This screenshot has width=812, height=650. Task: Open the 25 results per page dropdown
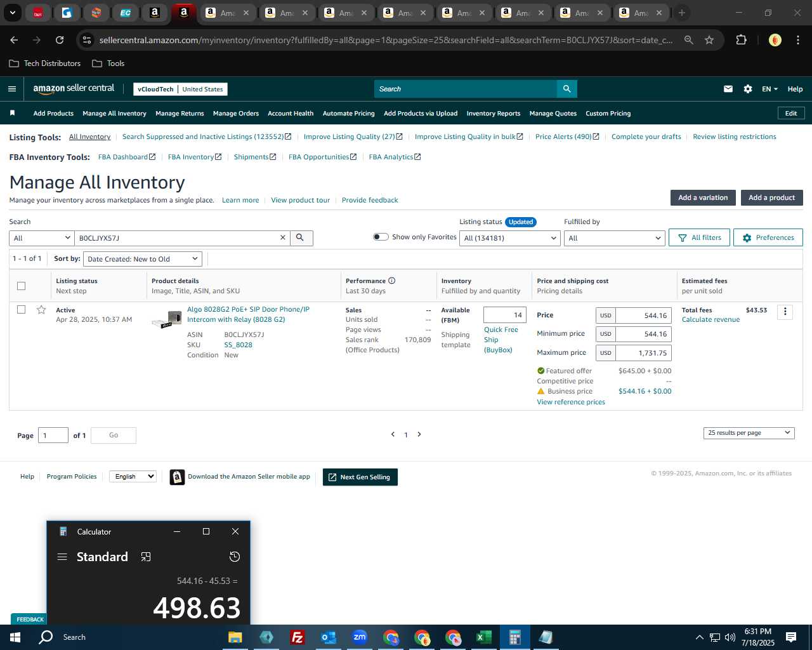coord(749,433)
